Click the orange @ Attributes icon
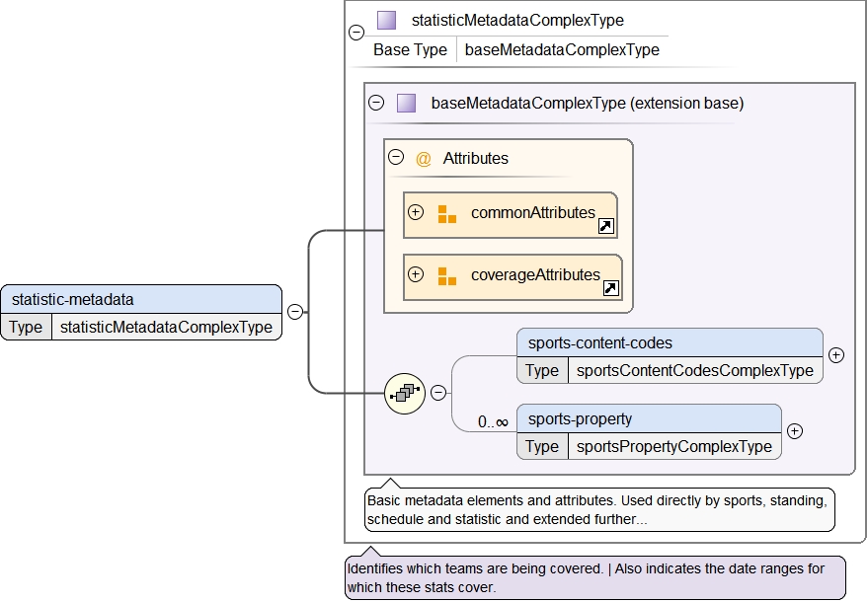Image resolution: width=868 pixels, height=603 pixels. [x=424, y=158]
